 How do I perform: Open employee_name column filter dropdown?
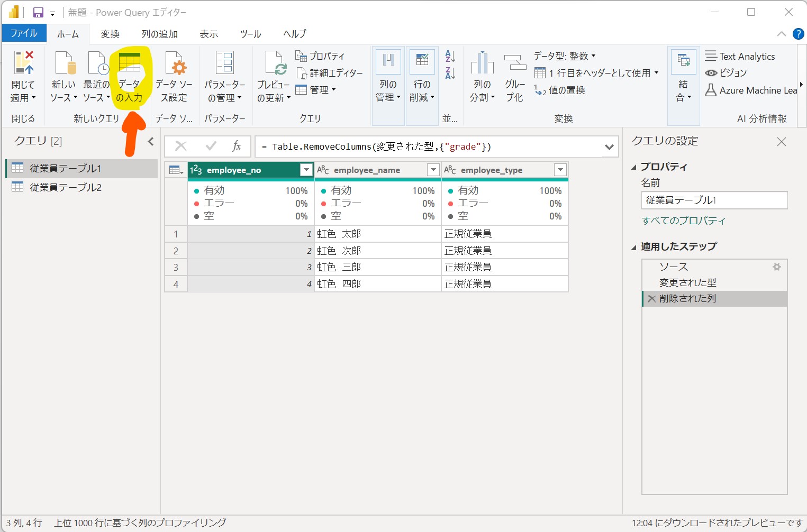point(433,170)
